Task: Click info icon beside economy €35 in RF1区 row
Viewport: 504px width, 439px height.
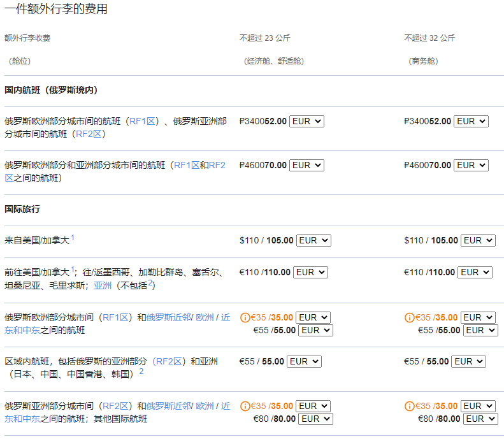Action: (244, 317)
